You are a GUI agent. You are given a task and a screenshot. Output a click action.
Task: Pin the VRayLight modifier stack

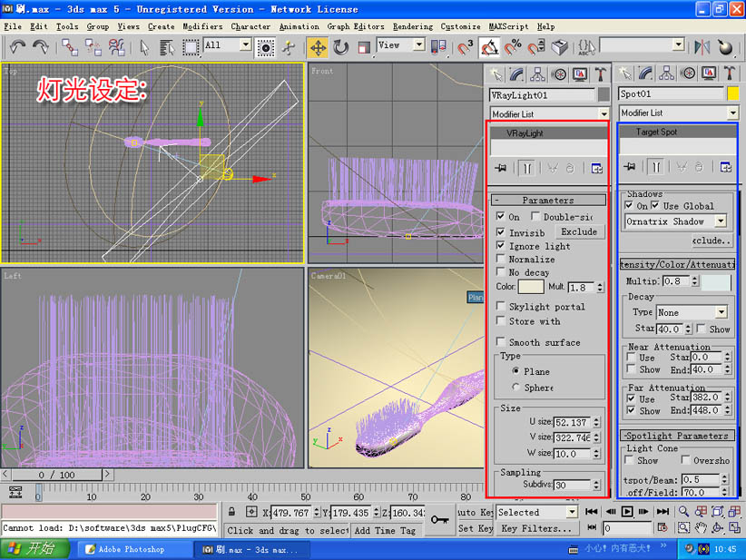tap(500, 168)
